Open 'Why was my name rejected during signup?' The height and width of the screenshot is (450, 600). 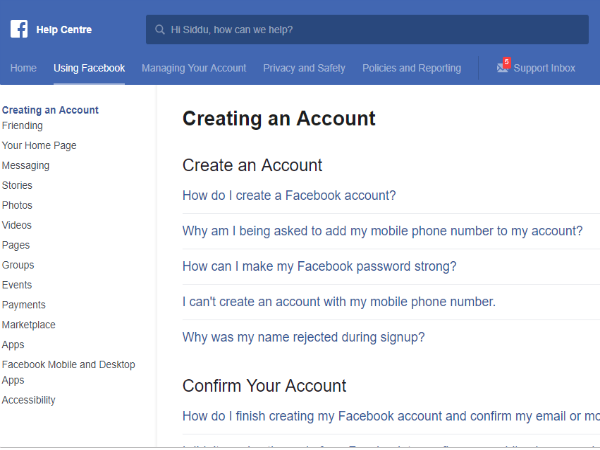[x=303, y=337]
